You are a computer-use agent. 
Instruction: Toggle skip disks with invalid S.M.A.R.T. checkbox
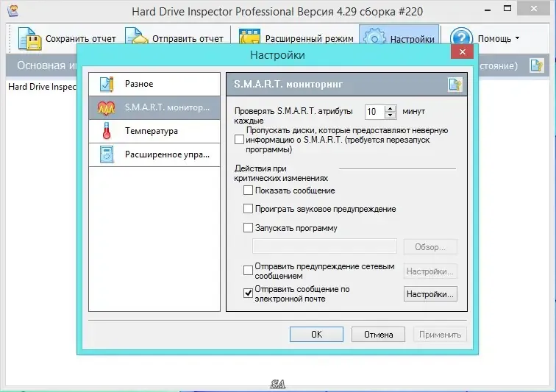[x=239, y=140]
